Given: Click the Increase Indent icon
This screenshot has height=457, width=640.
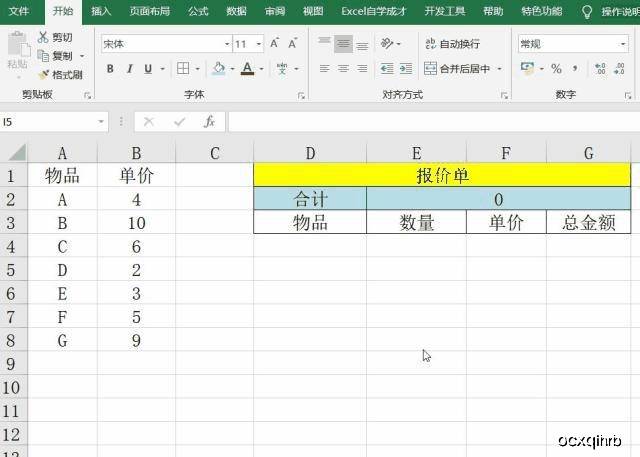Looking at the screenshot, I should (x=406, y=69).
